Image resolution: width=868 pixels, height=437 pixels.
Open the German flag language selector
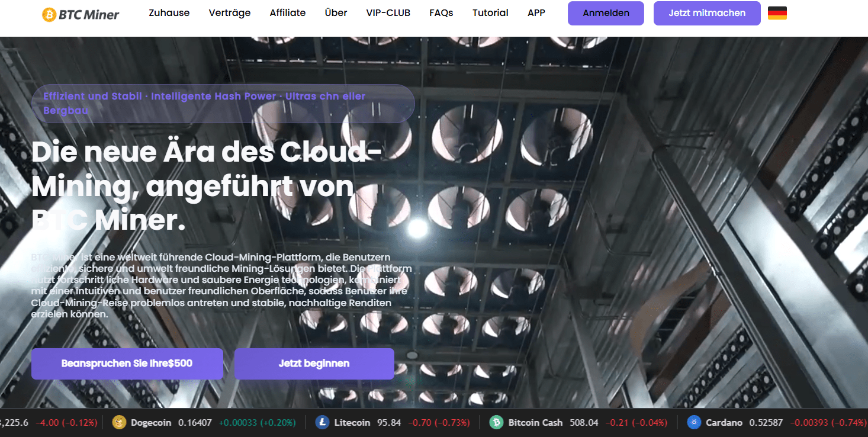(x=777, y=13)
